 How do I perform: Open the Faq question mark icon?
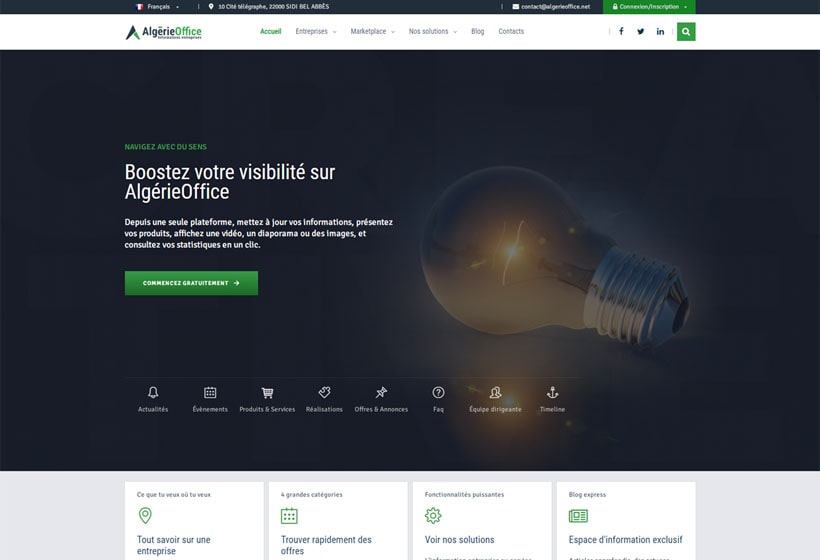(x=438, y=393)
